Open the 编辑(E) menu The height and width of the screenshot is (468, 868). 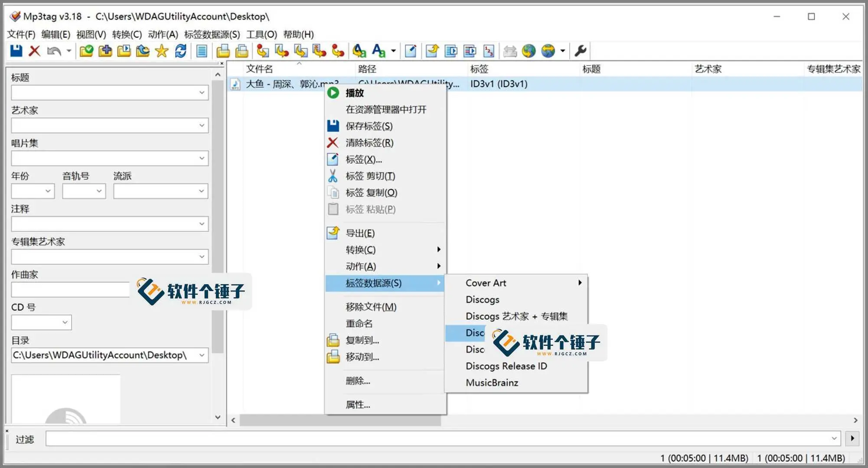55,34
